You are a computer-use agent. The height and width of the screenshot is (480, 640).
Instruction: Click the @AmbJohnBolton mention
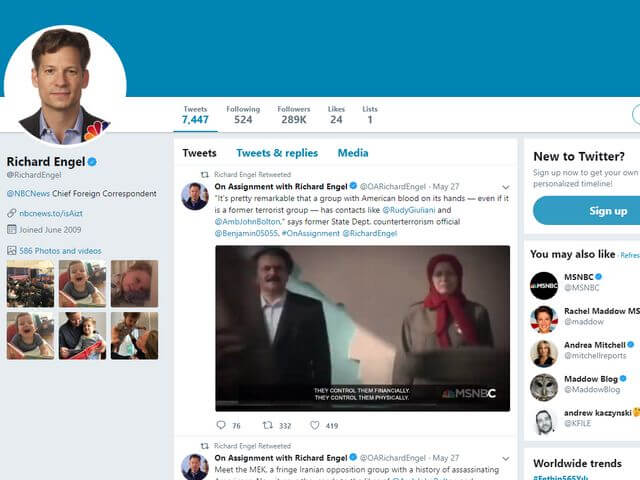pyautogui.click(x=248, y=222)
